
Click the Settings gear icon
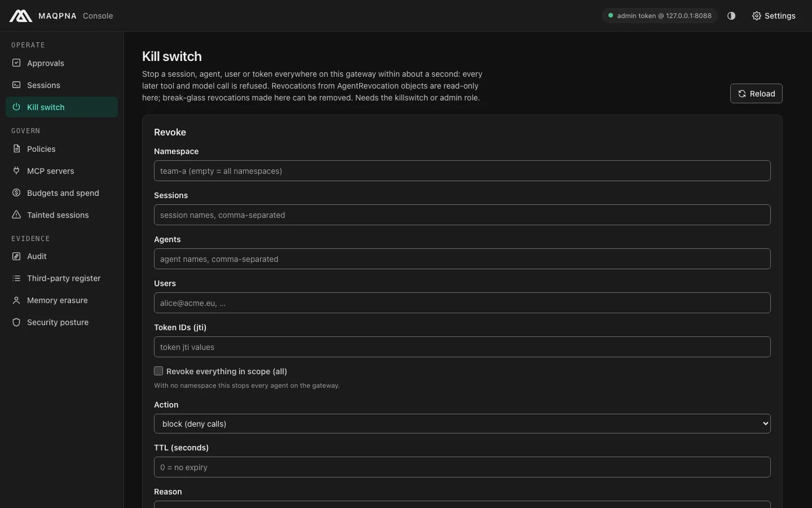pyautogui.click(x=757, y=16)
